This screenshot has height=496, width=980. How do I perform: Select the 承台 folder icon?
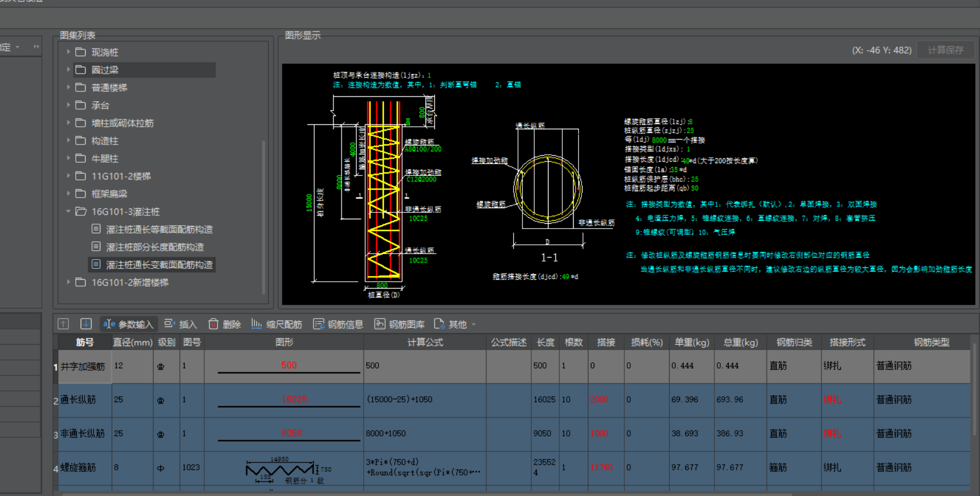coord(81,105)
